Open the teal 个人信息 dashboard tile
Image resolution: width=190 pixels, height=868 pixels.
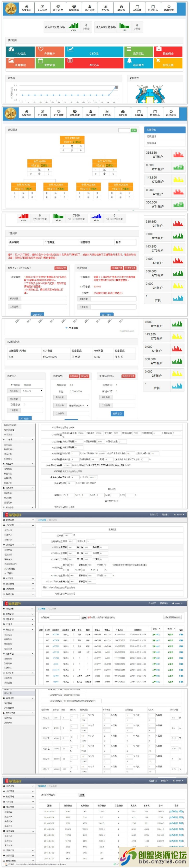[20, 52]
